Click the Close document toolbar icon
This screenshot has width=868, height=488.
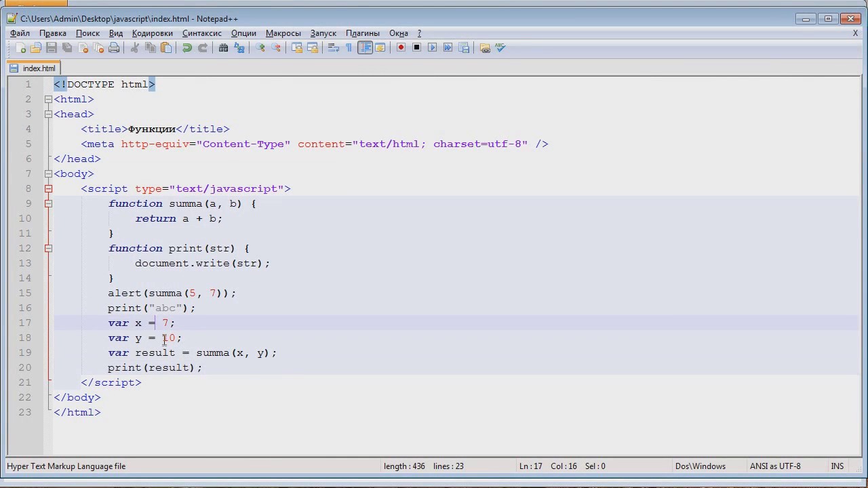[x=83, y=47]
